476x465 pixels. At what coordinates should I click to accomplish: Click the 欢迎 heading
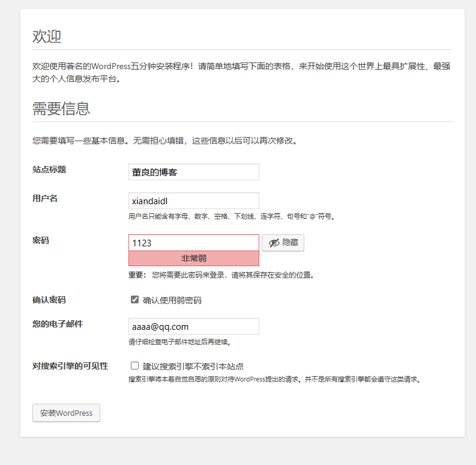pos(47,37)
